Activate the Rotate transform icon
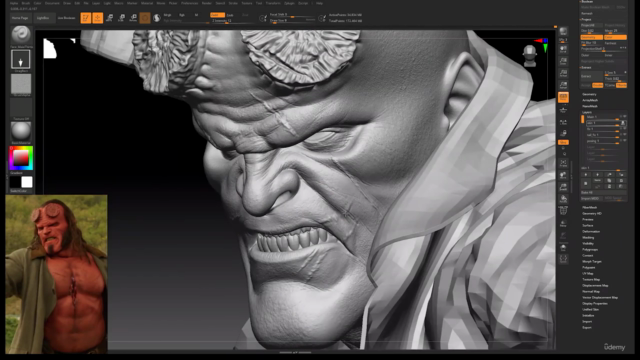Viewport: 640px width, 360px height. pyautogui.click(x=133, y=18)
